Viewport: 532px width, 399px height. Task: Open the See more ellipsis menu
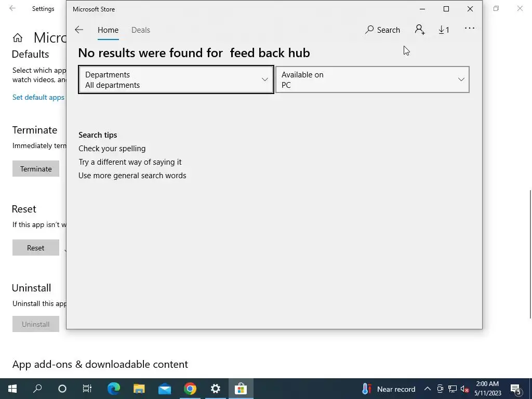470,29
